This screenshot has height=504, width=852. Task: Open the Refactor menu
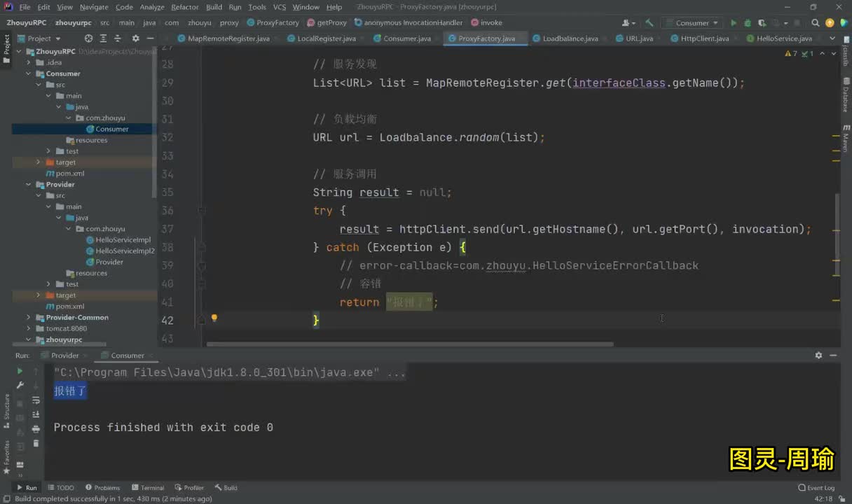pyautogui.click(x=185, y=7)
